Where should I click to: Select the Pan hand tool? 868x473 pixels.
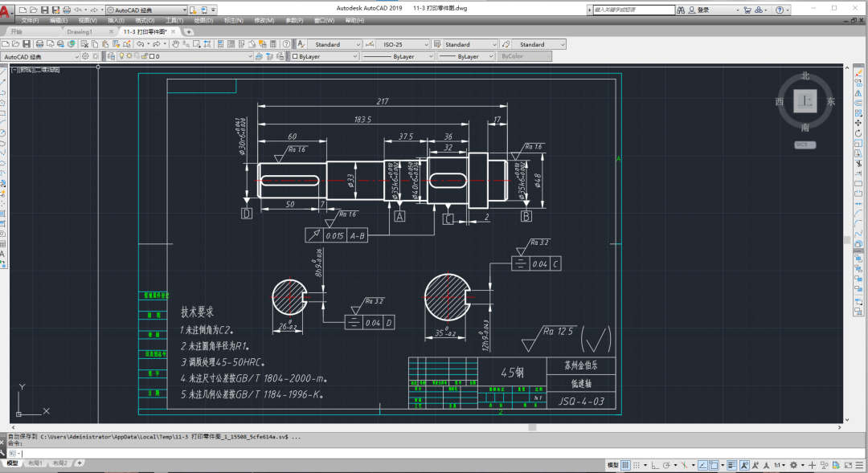point(175,44)
